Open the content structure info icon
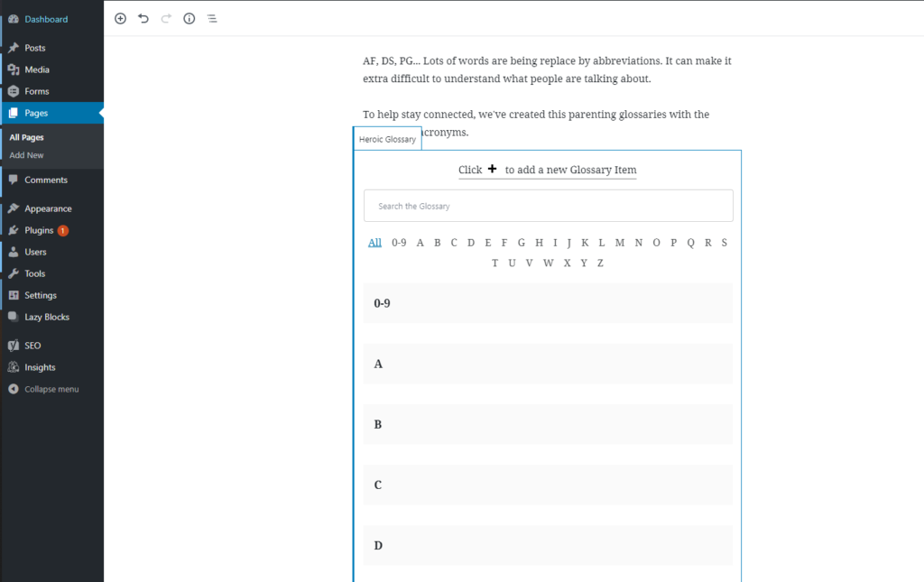 tap(189, 18)
